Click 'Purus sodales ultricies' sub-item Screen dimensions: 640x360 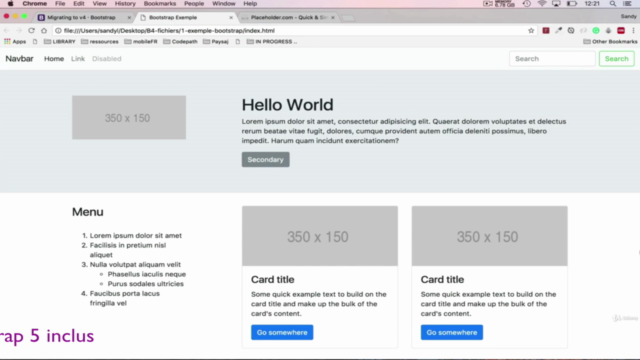145,284
